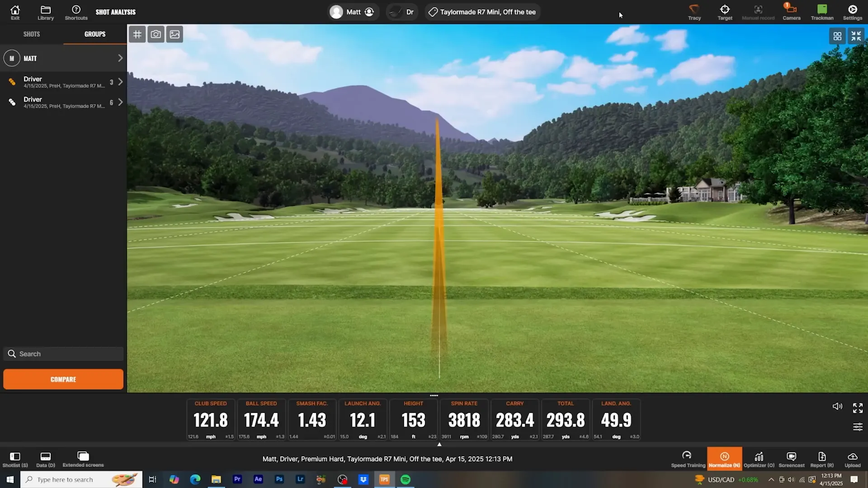
Task: Change the background image icon
Action: [x=175, y=34]
